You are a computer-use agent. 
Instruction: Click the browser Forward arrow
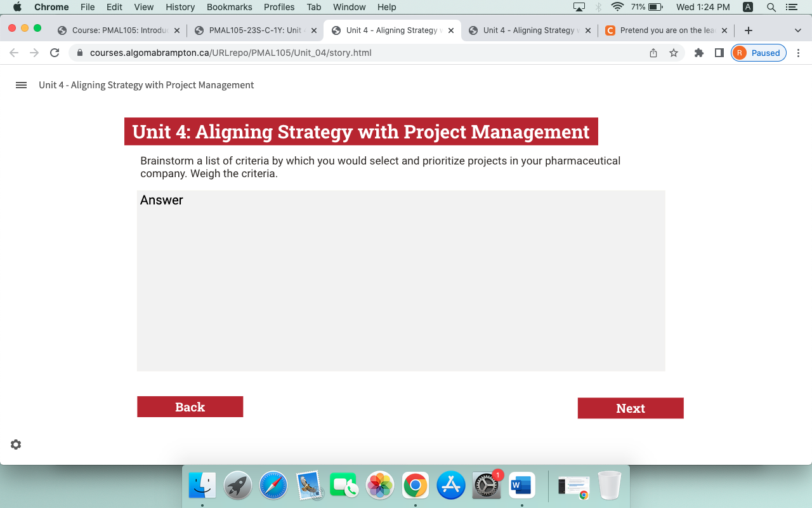pyautogui.click(x=34, y=53)
